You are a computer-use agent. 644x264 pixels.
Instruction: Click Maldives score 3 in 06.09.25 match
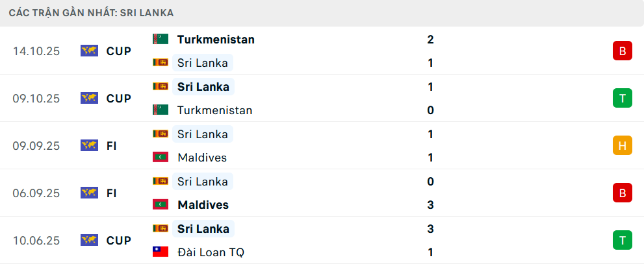coord(431,205)
